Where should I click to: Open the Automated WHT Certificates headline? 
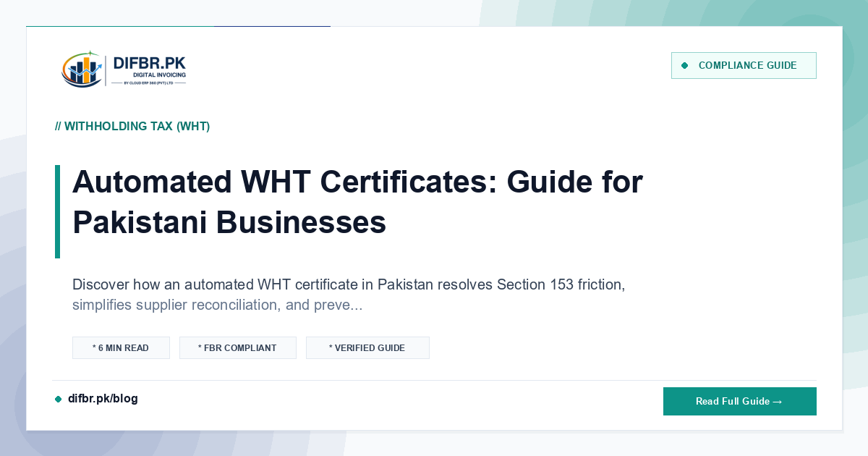click(x=357, y=201)
